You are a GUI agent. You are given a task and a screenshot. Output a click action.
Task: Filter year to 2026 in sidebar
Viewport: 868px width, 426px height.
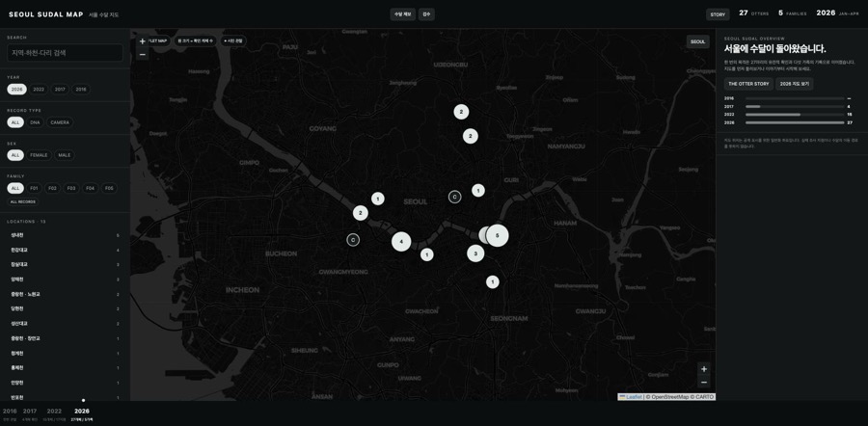click(16, 89)
